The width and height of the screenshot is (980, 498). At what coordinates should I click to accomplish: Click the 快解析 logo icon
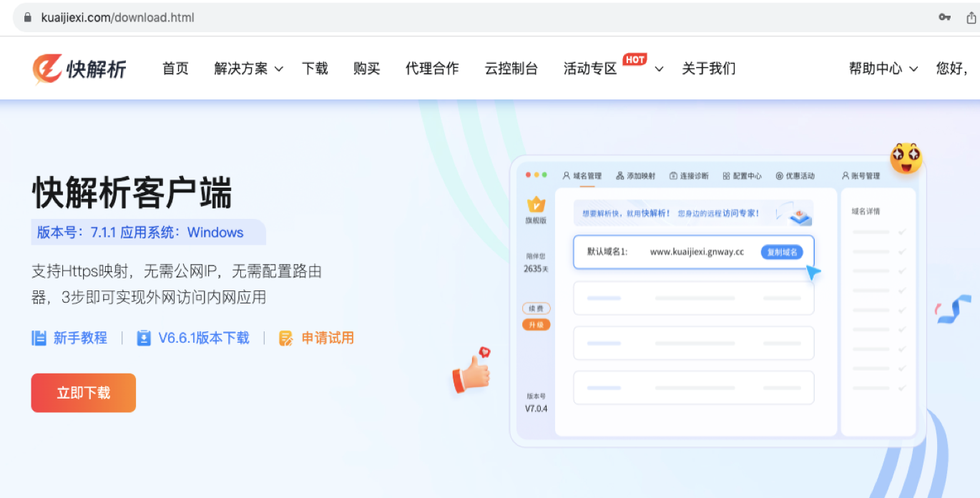47,69
